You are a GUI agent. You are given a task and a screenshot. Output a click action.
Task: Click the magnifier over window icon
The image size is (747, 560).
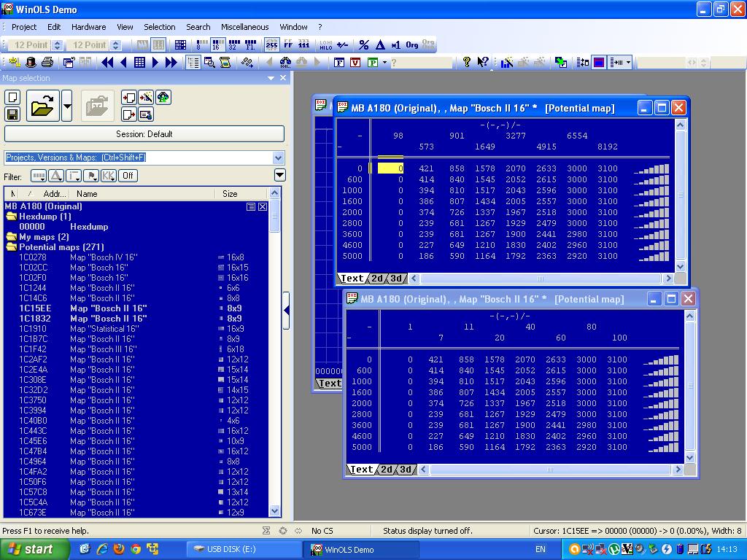[209, 63]
